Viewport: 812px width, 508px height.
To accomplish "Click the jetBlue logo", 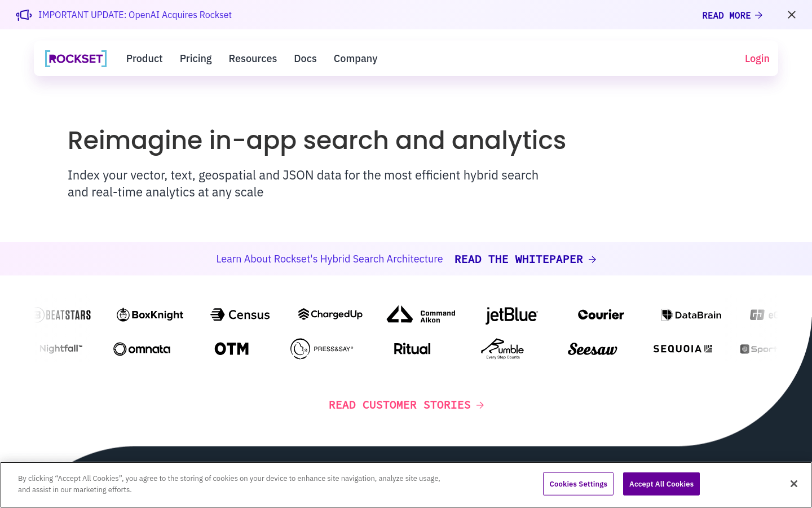I will (511, 315).
